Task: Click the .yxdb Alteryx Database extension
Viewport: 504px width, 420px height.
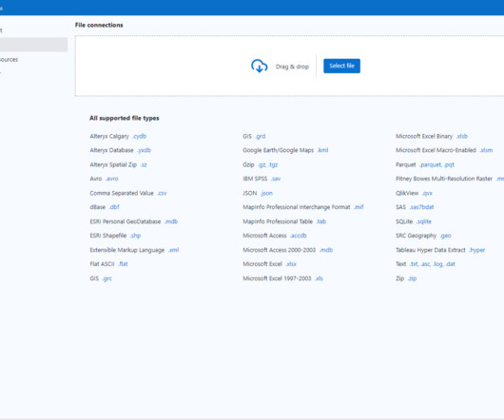Action: coord(144,150)
